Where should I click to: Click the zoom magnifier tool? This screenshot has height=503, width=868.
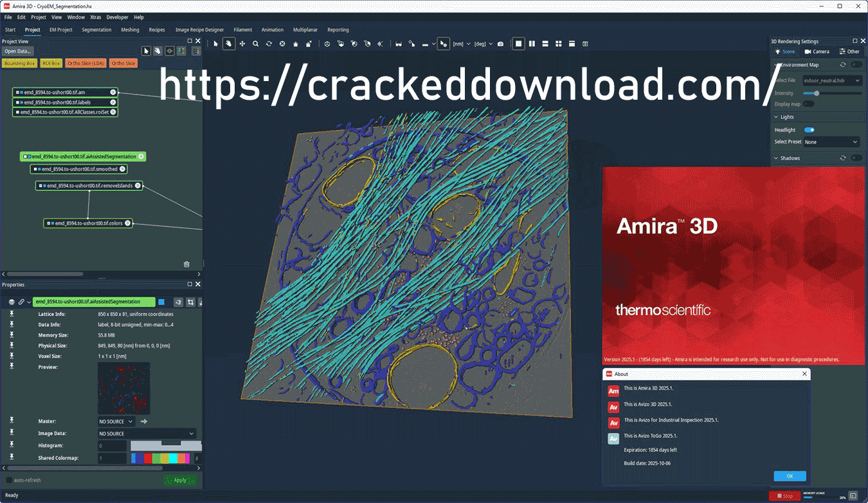click(255, 44)
